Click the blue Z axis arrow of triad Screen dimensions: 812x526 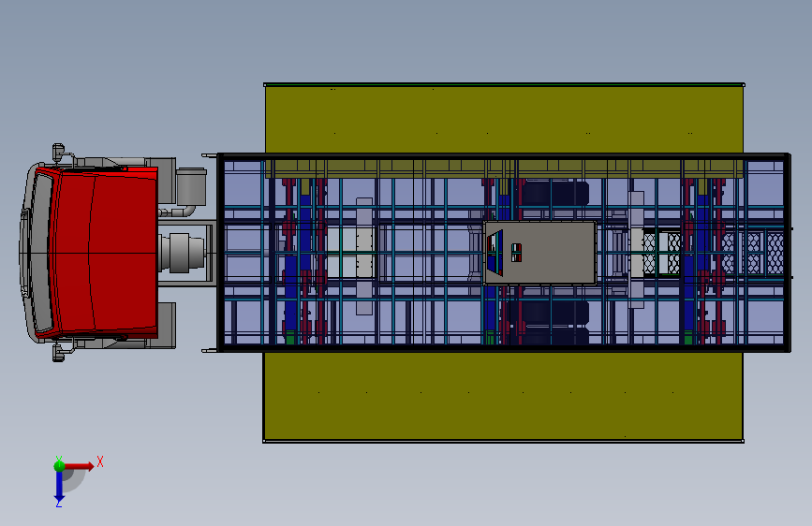point(59,487)
